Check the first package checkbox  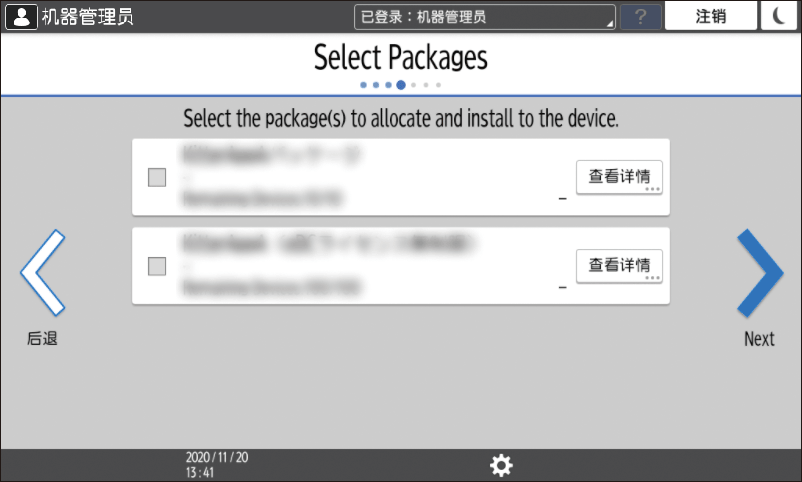[157, 178]
